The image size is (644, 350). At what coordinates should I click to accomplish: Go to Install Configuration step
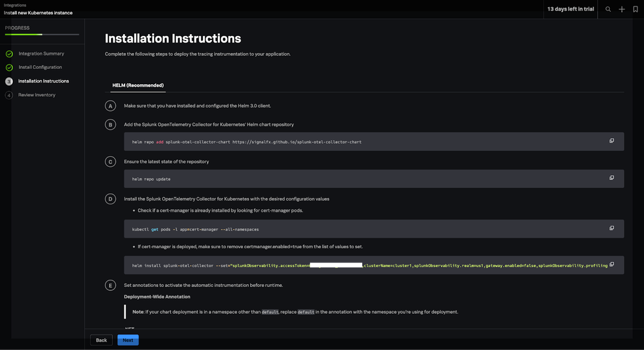tap(40, 67)
